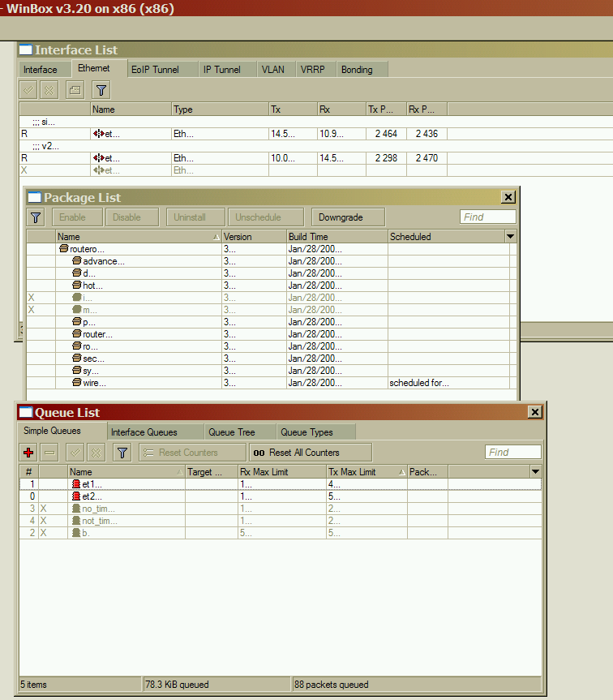Click Version column header in Package List

point(255,237)
